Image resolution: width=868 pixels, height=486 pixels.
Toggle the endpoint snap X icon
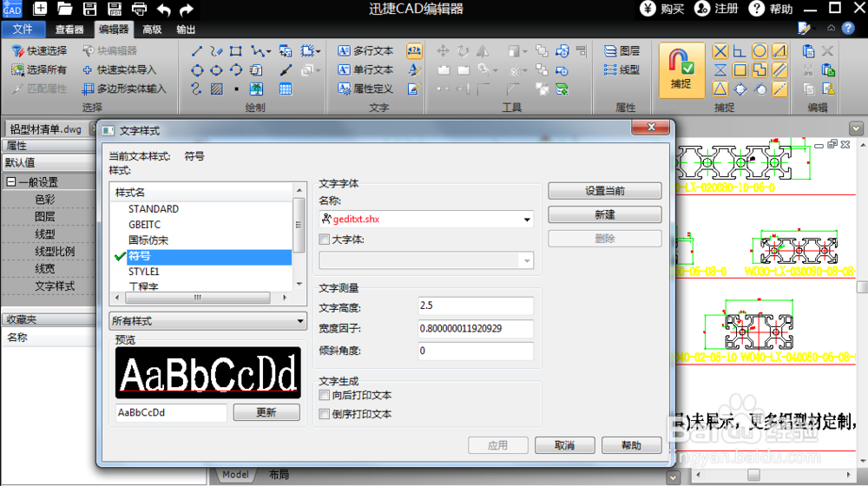coord(720,51)
